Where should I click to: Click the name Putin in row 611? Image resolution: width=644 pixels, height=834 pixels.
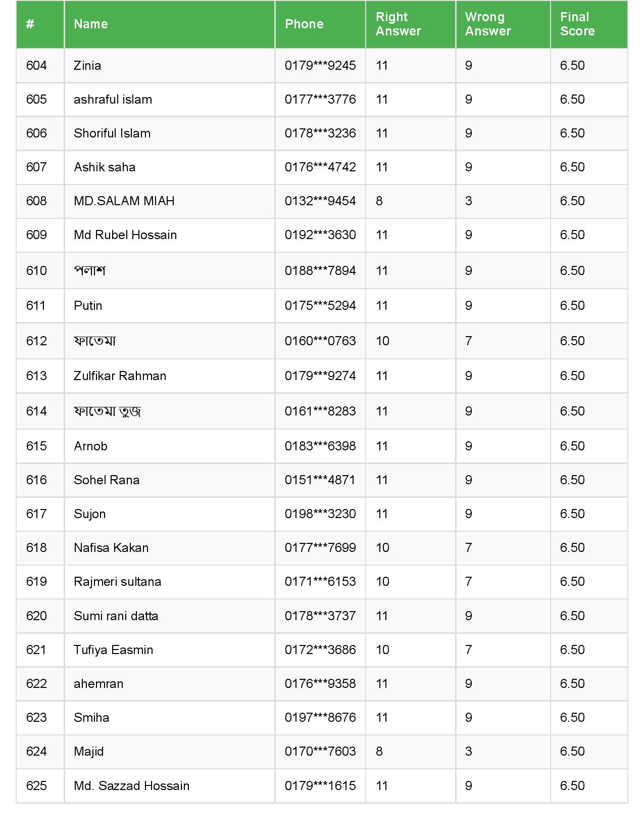click(88, 306)
